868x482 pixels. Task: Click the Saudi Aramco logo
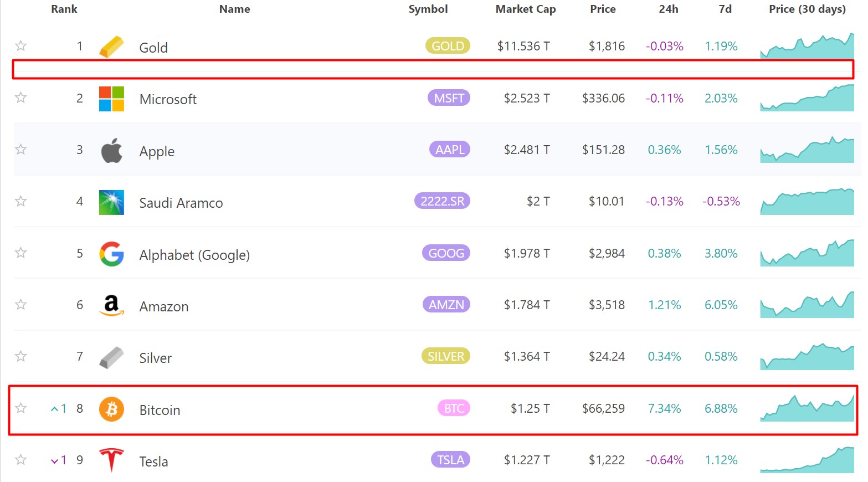pos(111,202)
